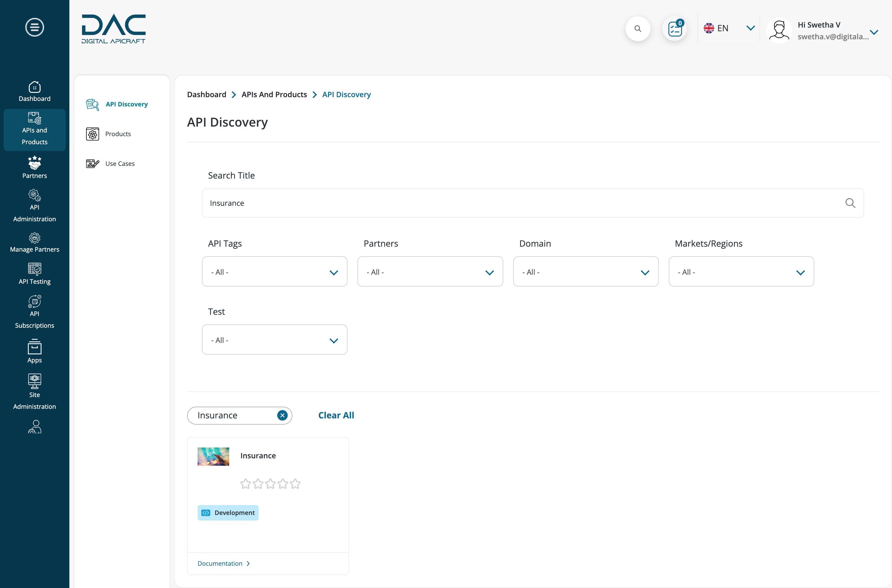Open the Documentation link on Insurance card
This screenshot has height=588, width=892.
pos(220,563)
